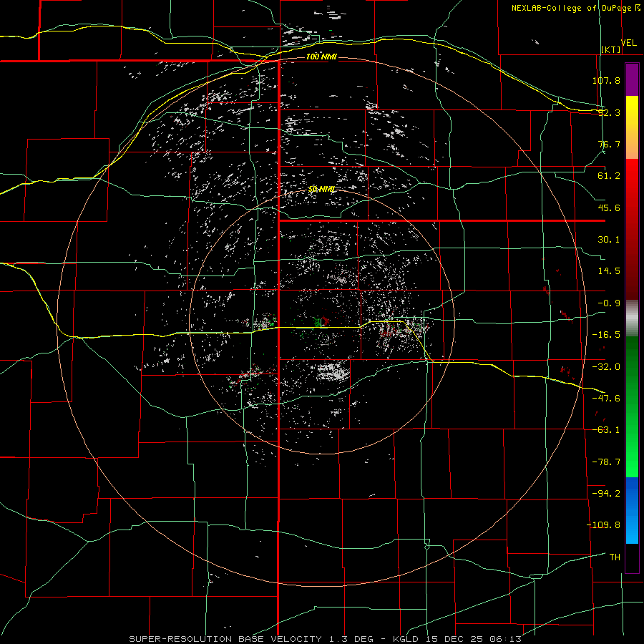644x644 pixels.
Task: Click the 107.8 velocity scale value
Action: tap(606, 80)
